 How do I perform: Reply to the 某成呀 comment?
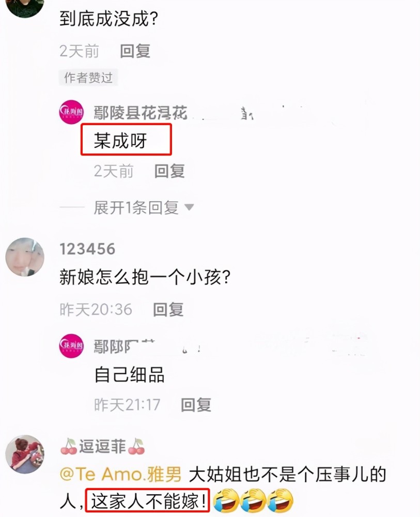pyautogui.click(x=169, y=171)
